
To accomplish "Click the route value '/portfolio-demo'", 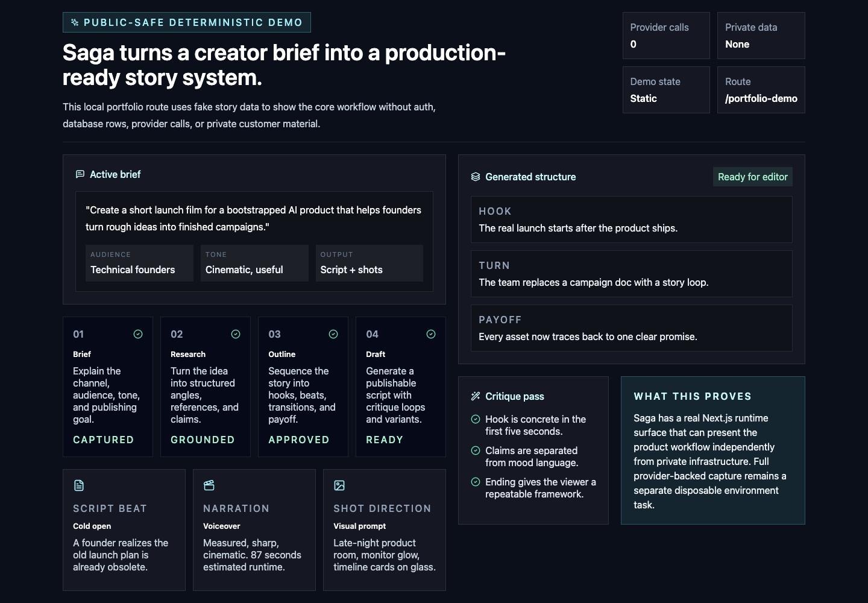I will [x=761, y=98].
